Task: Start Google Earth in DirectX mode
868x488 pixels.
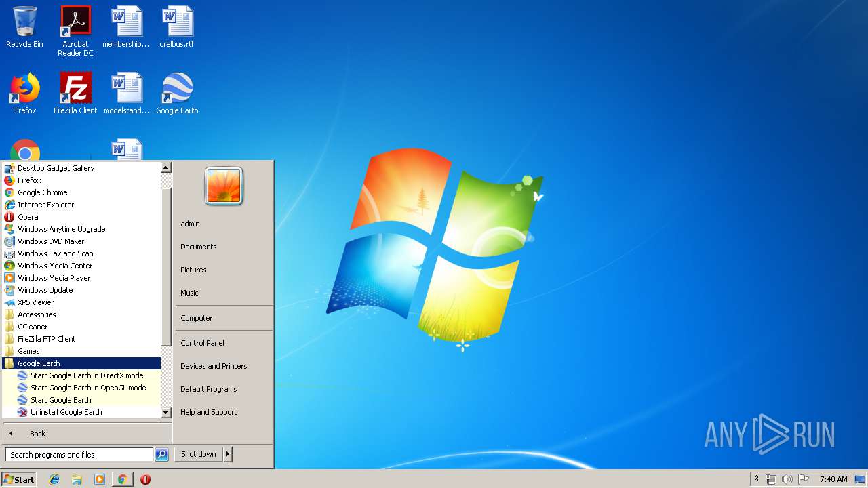Action: tap(81, 375)
